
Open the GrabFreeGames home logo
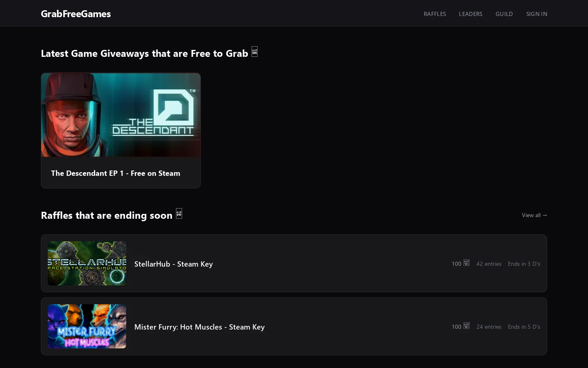(x=76, y=13)
